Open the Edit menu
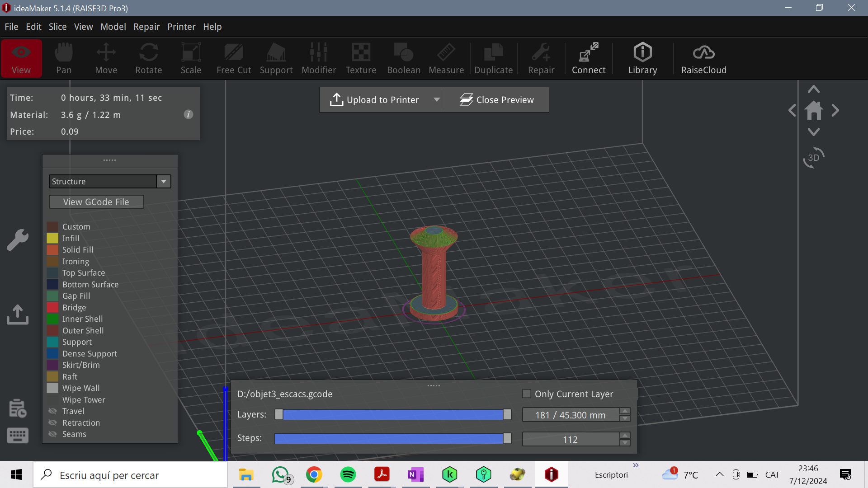The height and width of the screenshot is (488, 868). tap(34, 27)
